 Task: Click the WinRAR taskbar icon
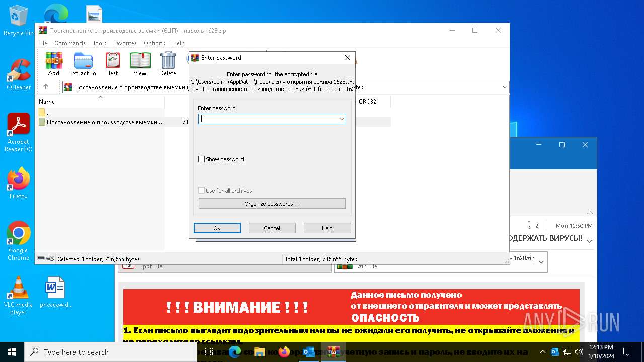(333, 352)
